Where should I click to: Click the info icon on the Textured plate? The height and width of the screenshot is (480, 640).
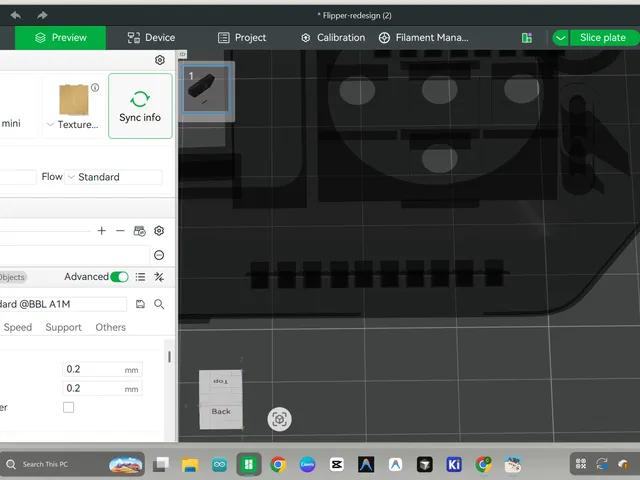click(95, 87)
